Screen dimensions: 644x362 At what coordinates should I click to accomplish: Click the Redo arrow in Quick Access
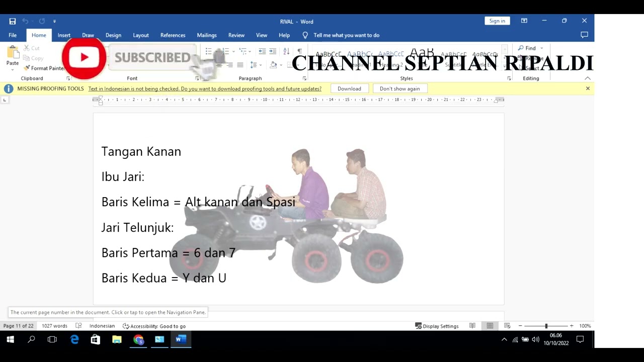click(42, 21)
